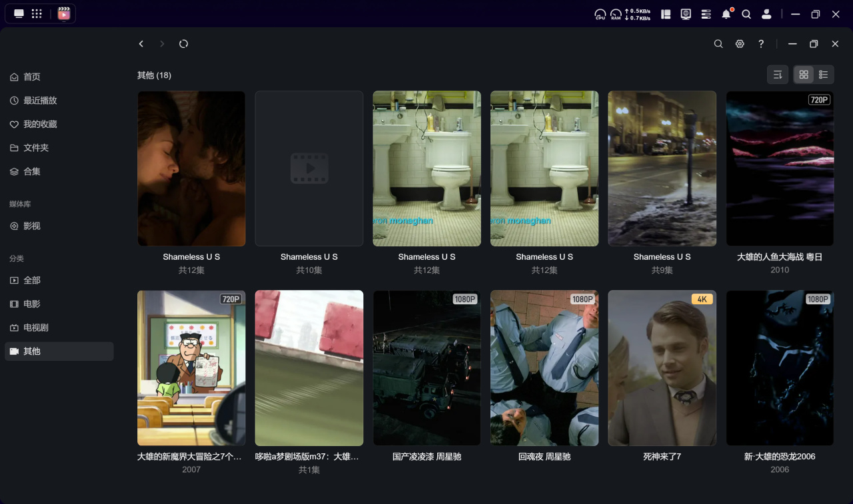Image resolution: width=853 pixels, height=504 pixels.
Task: Click the 大雄的人鱼大海战 粤日 title
Action: coord(780,257)
